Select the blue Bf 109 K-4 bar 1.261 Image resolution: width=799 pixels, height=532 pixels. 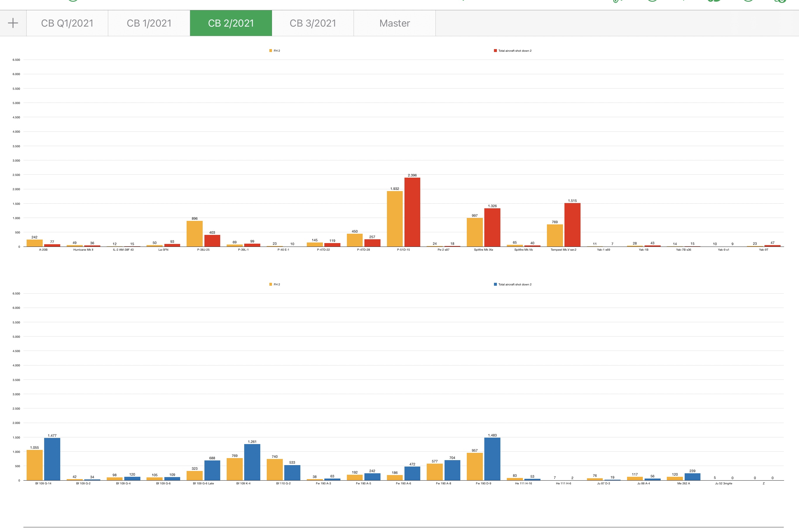252,462
